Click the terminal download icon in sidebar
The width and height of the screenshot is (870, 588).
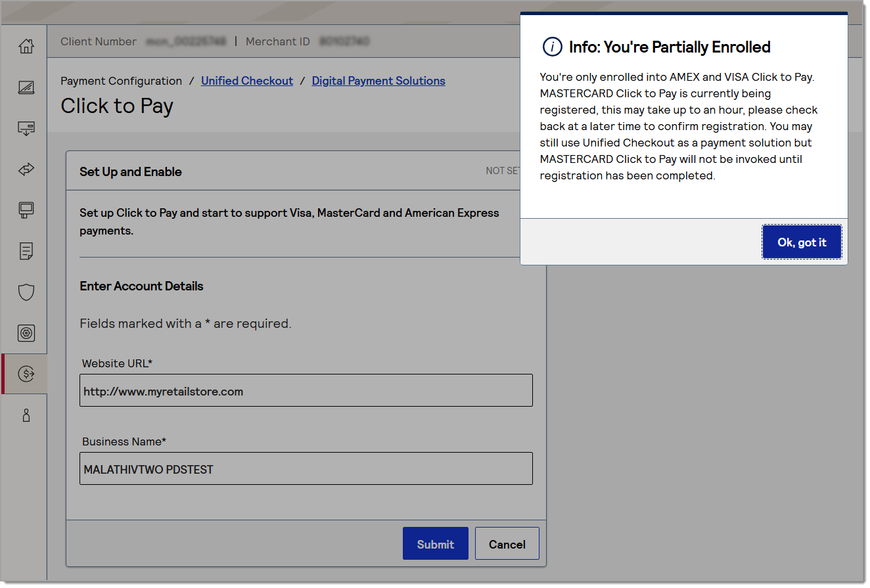pos(26,128)
